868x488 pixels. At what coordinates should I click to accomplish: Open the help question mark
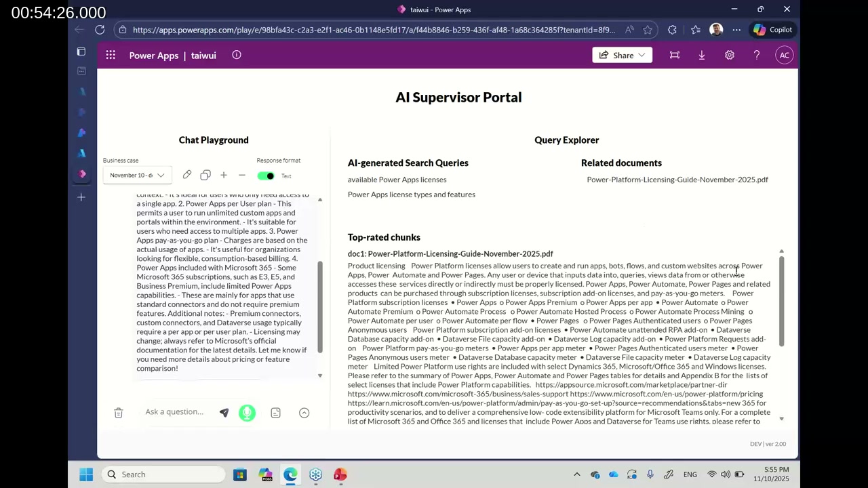pyautogui.click(x=757, y=56)
